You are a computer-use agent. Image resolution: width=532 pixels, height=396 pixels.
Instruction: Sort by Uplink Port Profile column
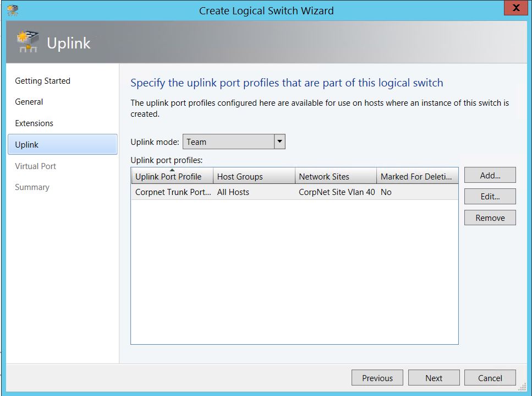click(171, 177)
